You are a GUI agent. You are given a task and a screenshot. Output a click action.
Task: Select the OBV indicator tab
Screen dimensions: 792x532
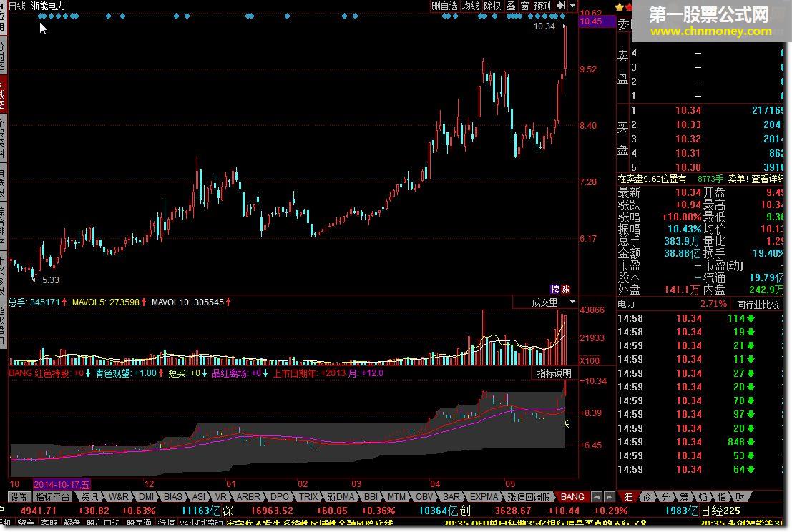[x=424, y=497]
